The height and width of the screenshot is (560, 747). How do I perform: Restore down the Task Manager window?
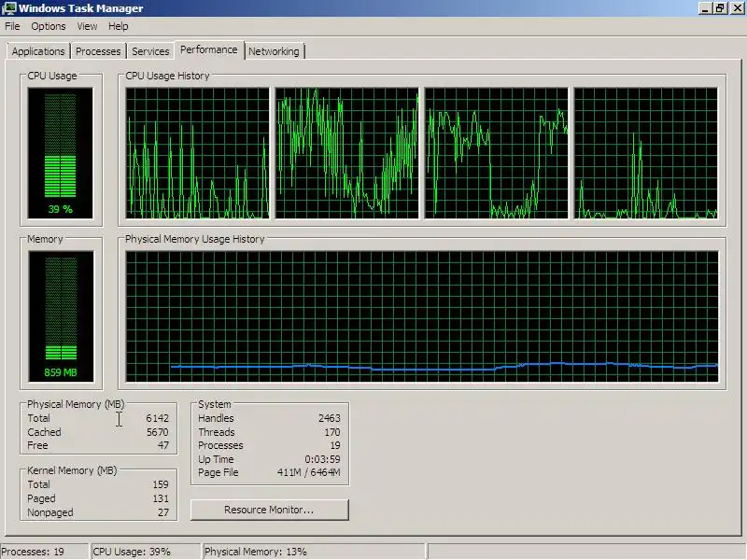[720, 8]
